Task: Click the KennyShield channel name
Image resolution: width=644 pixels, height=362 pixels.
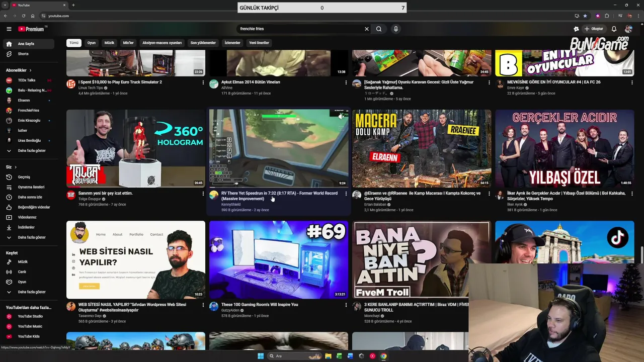Action: click(x=231, y=205)
